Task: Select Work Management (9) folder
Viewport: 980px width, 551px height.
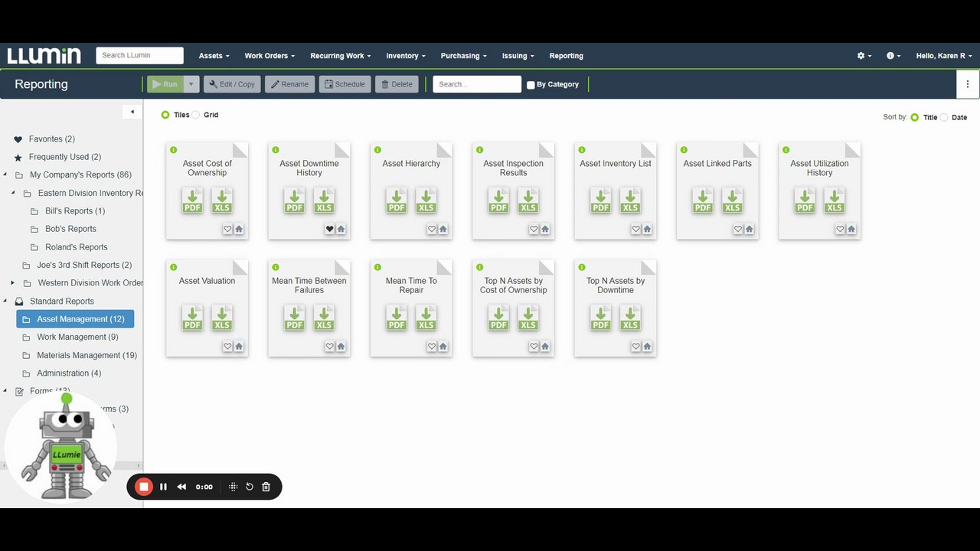Action: pos(77,337)
